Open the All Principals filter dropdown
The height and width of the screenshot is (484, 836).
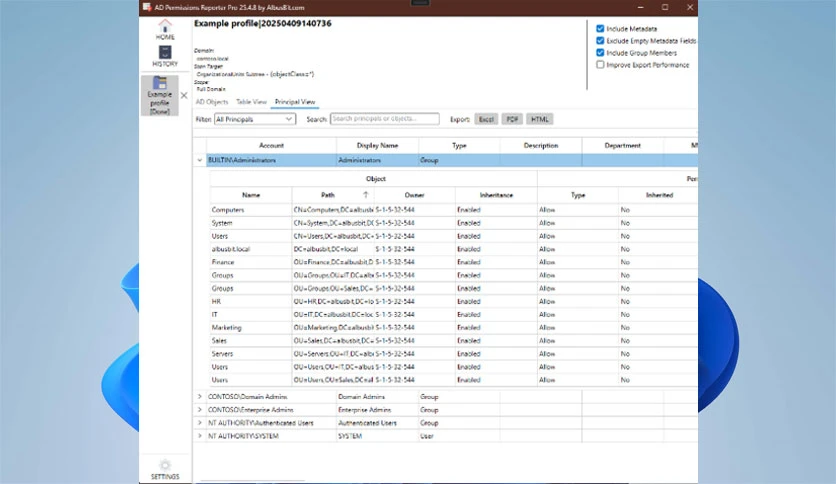[254, 119]
